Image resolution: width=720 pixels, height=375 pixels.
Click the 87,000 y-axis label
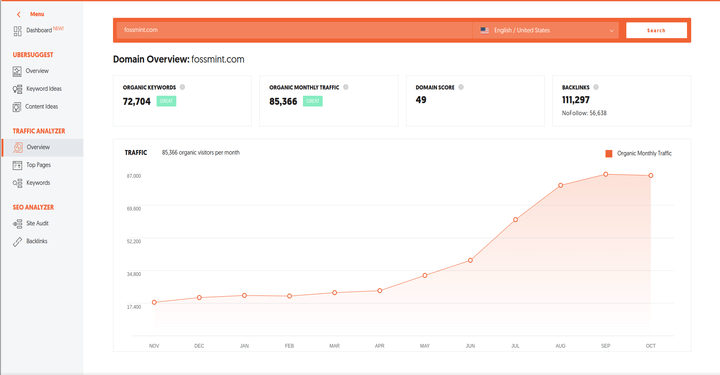pyautogui.click(x=134, y=176)
